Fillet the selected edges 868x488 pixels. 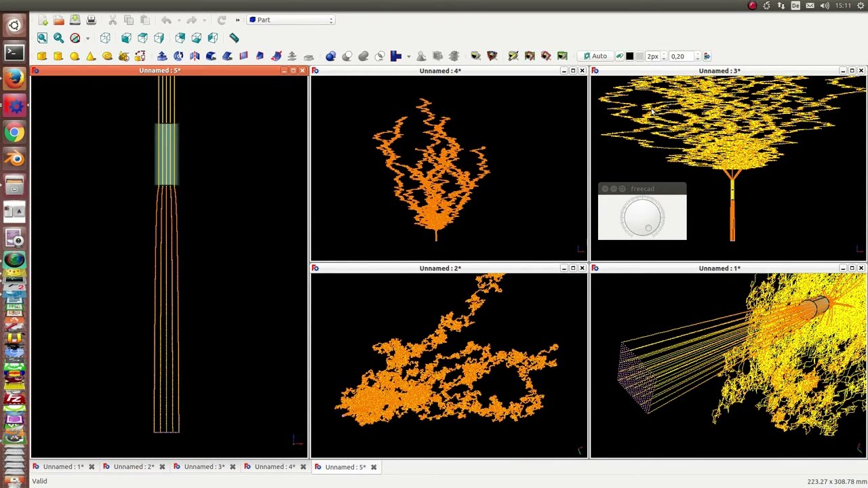(x=211, y=56)
